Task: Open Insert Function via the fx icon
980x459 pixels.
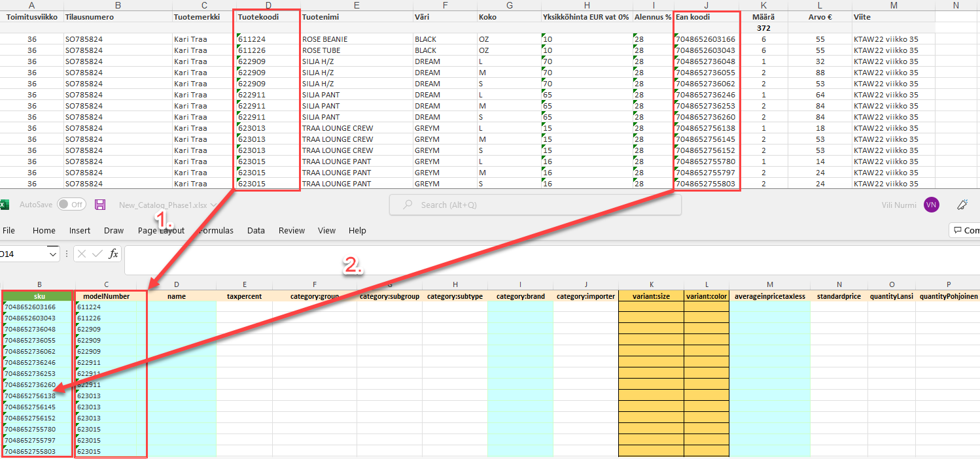Action: (x=113, y=254)
